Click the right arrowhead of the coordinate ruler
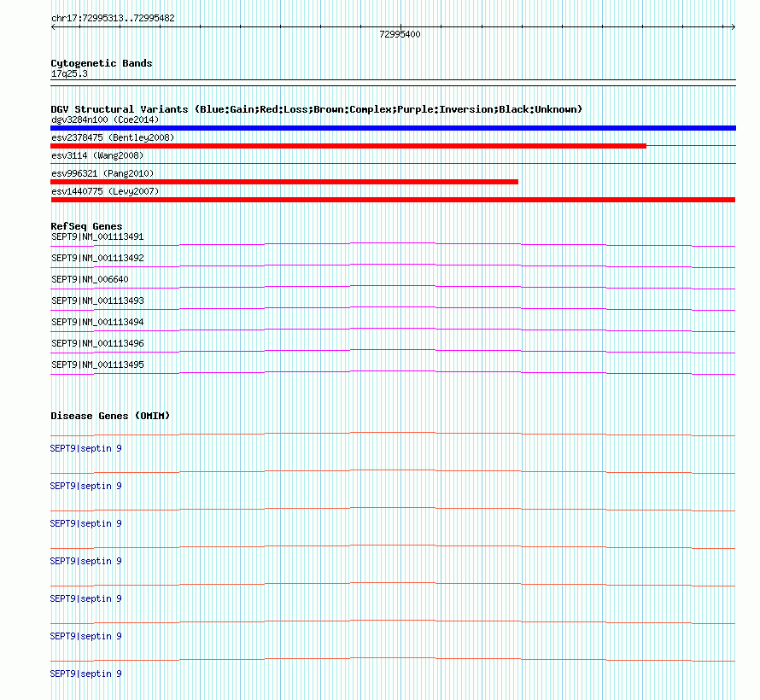Viewport: 760px width, 700px height. coord(733,27)
